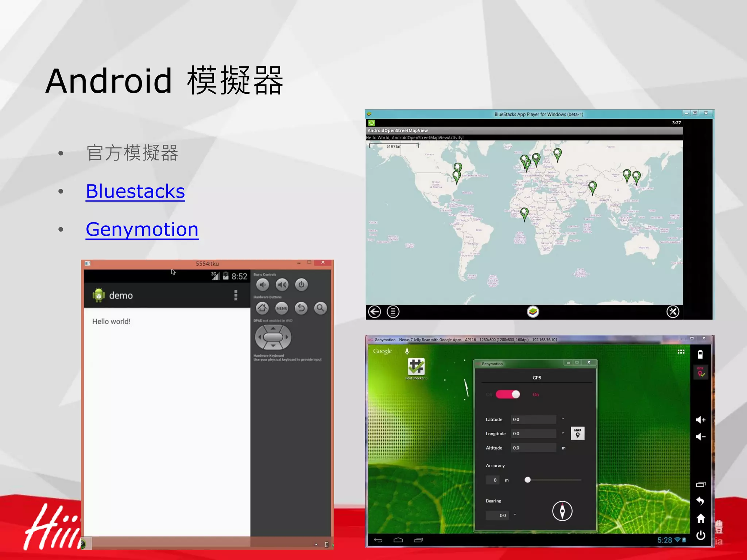Toggle the Genymotion GPS On/Off switch
This screenshot has width=747, height=560.
[508, 394]
